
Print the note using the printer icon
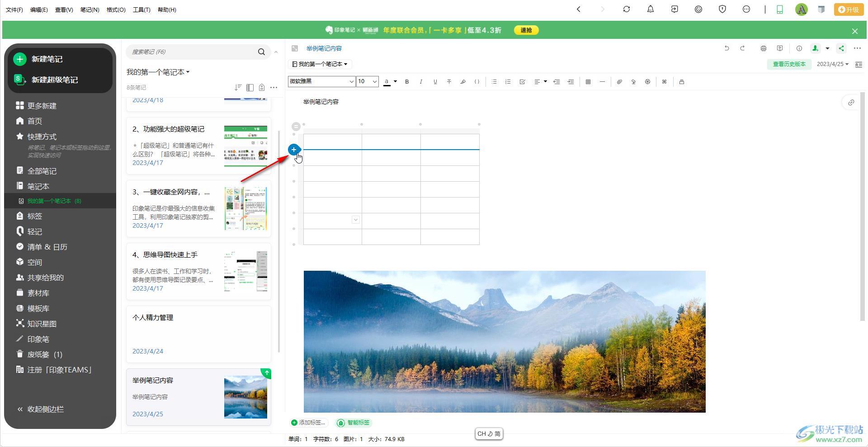click(x=763, y=48)
